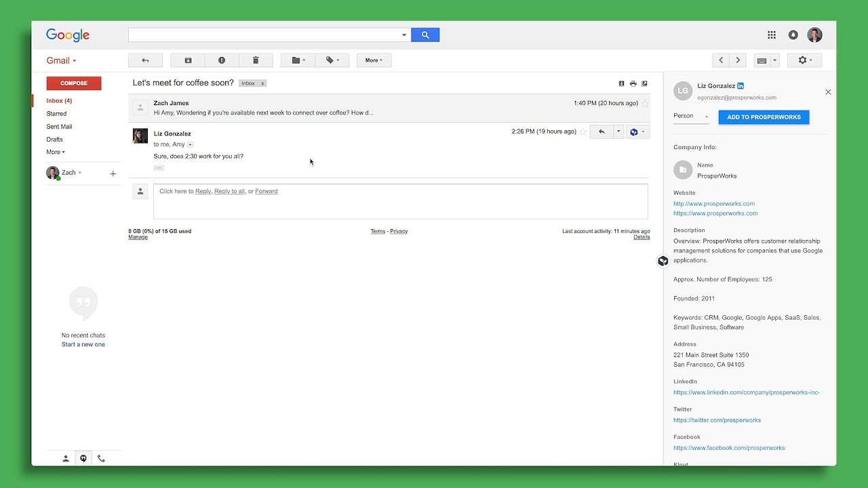
Task: Go to older conversation arrow
Action: 738,60
